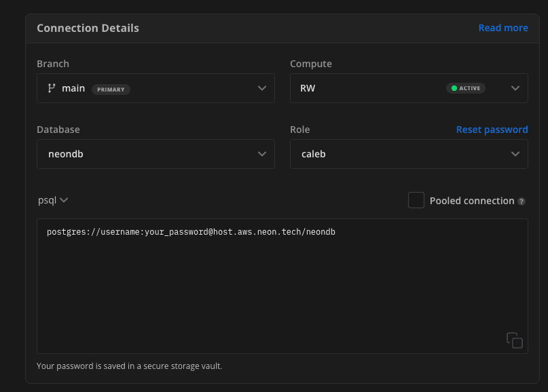Click the psql chevron icon
548x392 pixels.
click(63, 200)
